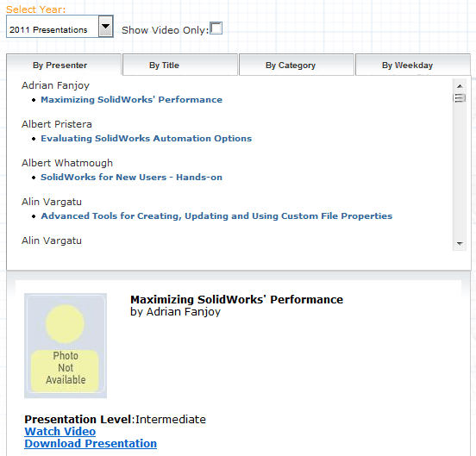Click the Watch Video link

point(60,431)
